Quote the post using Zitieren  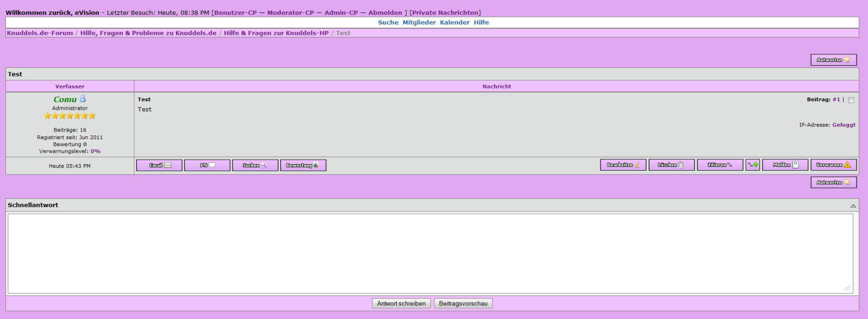720,165
